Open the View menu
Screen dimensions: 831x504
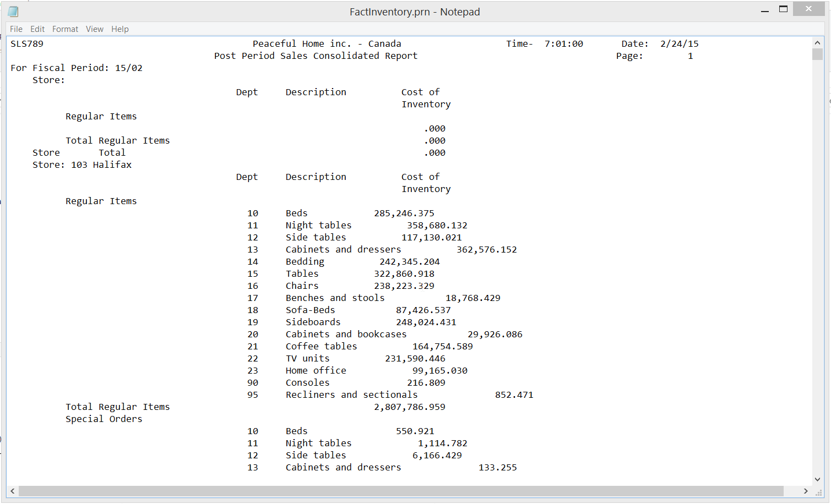tap(94, 29)
